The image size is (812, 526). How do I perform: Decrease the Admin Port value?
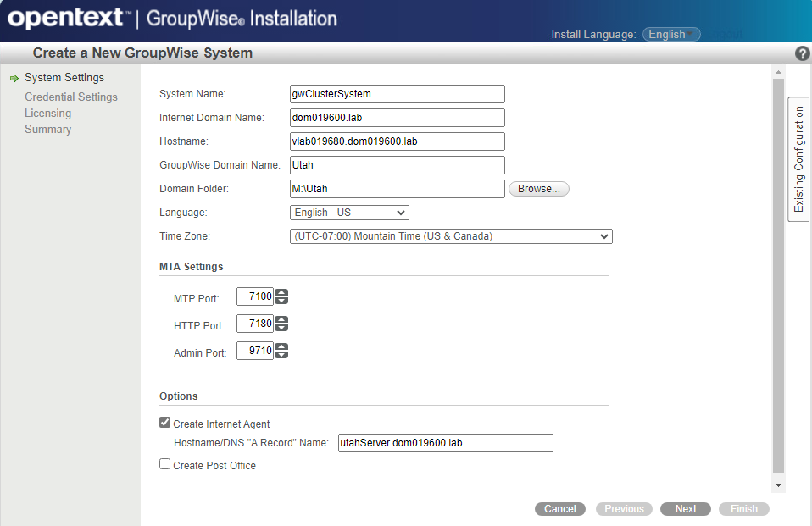(282, 355)
